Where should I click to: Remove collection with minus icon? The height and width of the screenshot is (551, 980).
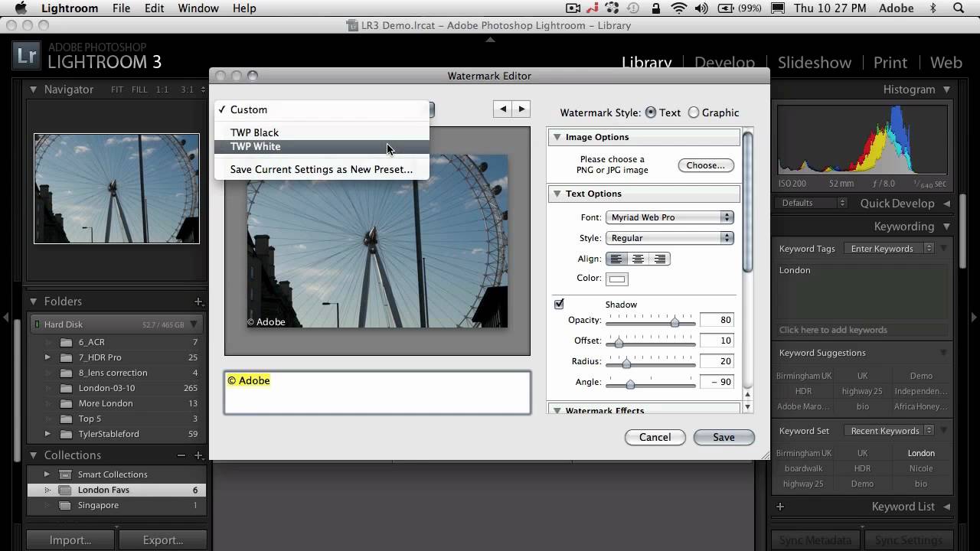pyautogui.click(x=181, y=455)
